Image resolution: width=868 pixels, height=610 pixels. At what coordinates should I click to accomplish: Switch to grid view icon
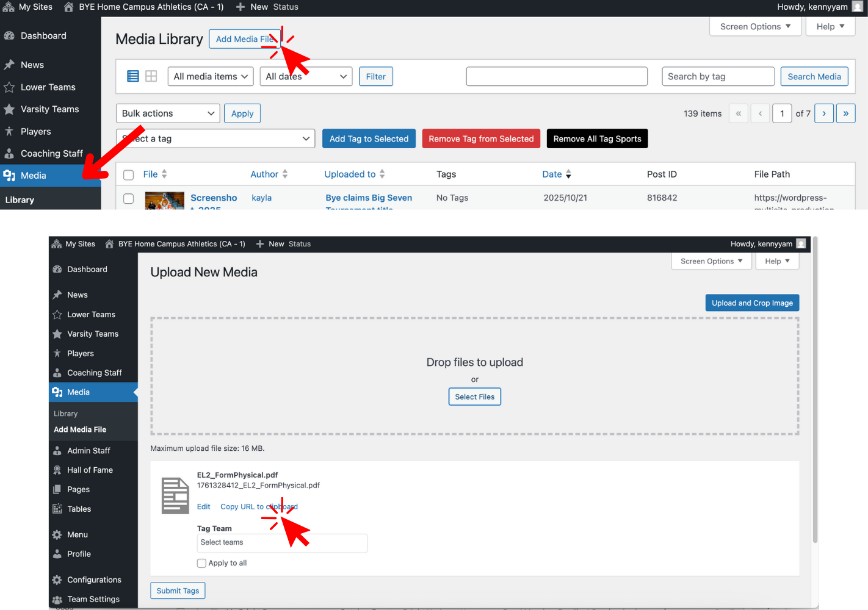pos(151,76)
